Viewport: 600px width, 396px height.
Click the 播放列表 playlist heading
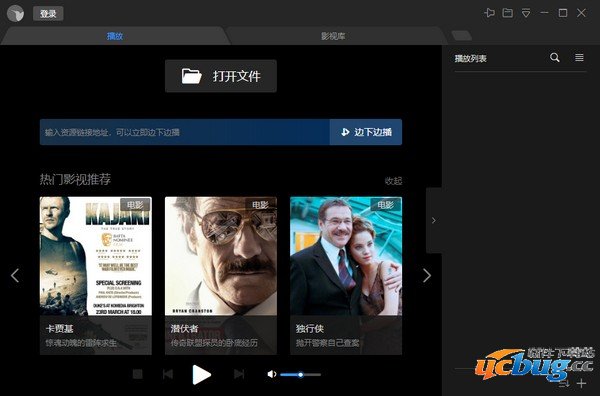pos(471,59)
